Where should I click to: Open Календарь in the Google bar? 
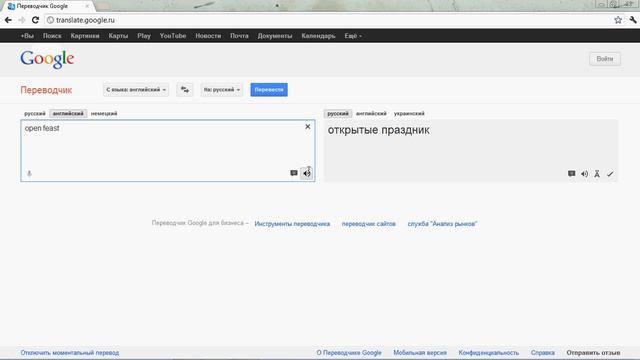(x=318, y=36)
